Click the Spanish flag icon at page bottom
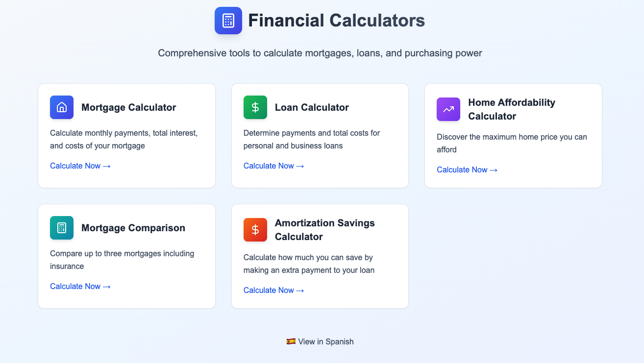Viewport: 644px width, 363px height. 291,341
